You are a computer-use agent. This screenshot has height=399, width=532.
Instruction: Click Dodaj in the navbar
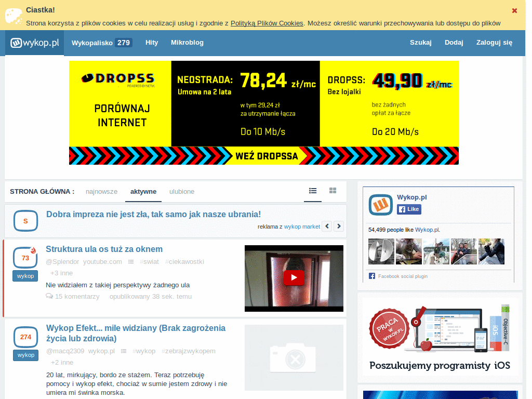tap(454, 43)
